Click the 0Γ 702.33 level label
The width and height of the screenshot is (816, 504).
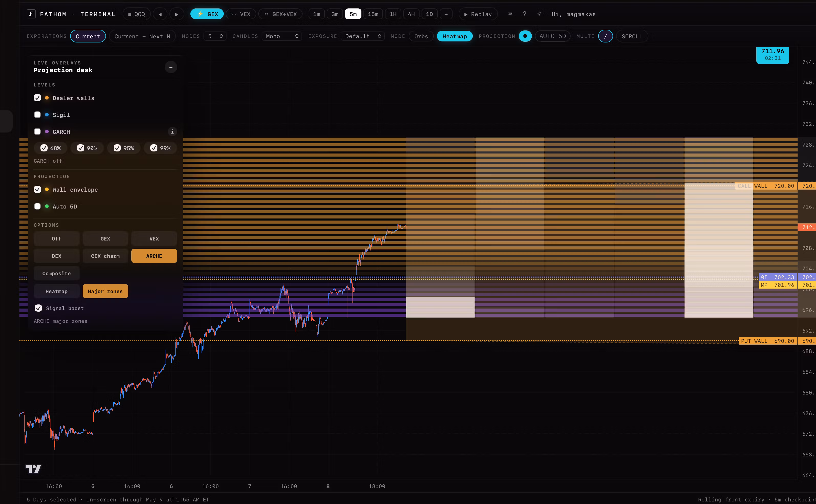[x=778, y=277]
